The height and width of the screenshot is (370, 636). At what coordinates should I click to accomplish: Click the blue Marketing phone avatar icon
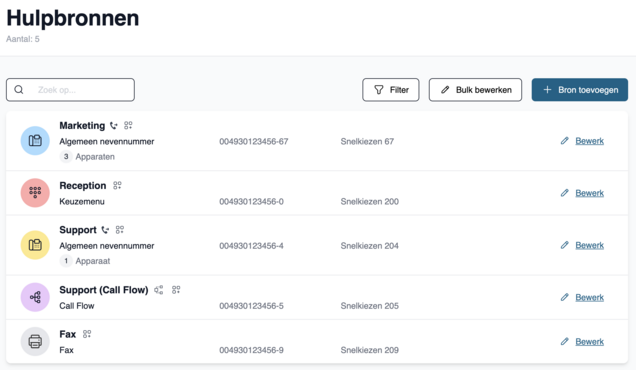tap(35, 141)
